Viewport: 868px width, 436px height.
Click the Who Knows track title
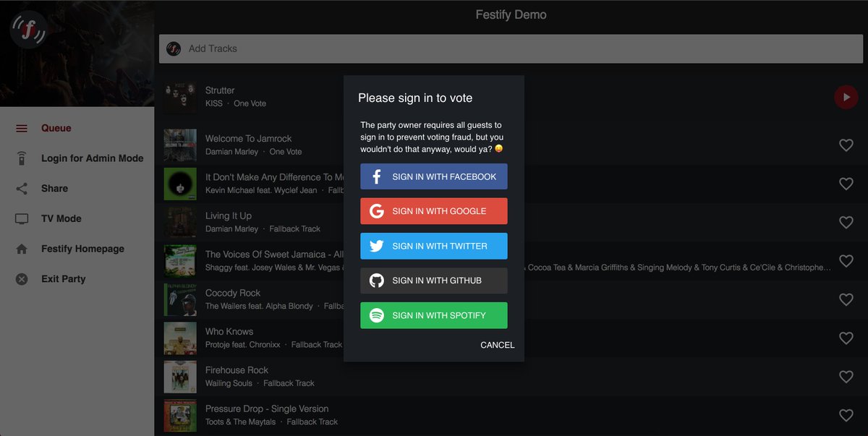click(229, 331)
